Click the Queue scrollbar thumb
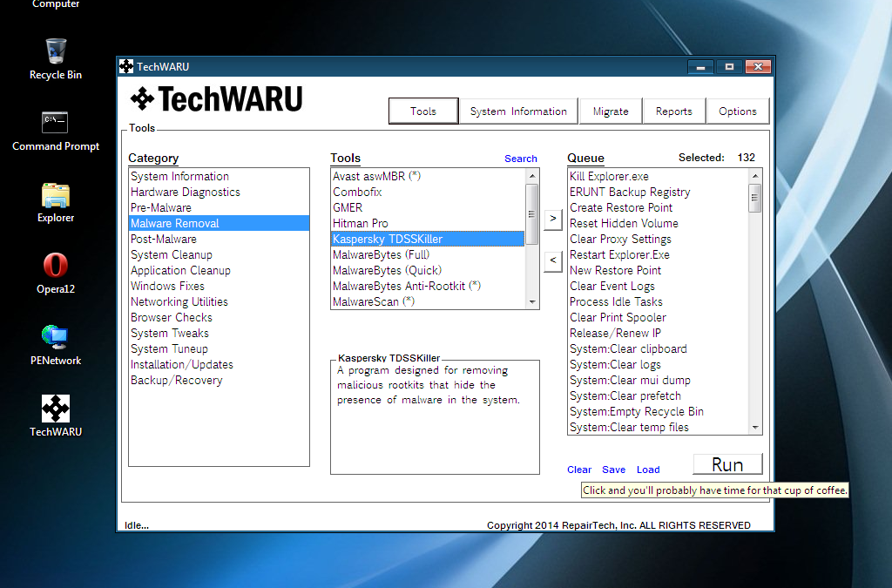Image resolution: width=892 pixels, height=588 pixels. [755, 198]
